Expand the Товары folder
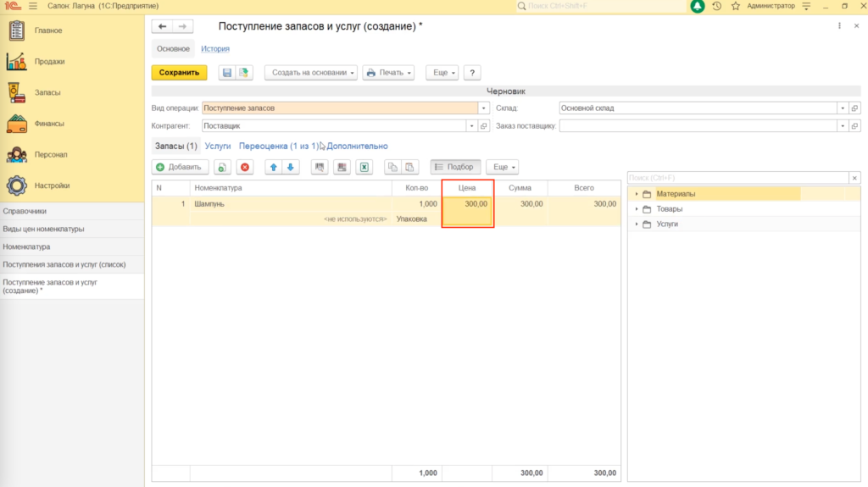Image resolution: width=868 pixels, height=487 pixels. click(x=637, y=209)
